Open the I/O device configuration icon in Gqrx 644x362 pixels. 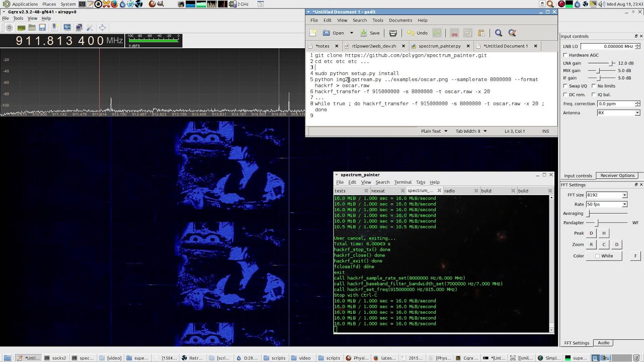coord(21,28)
